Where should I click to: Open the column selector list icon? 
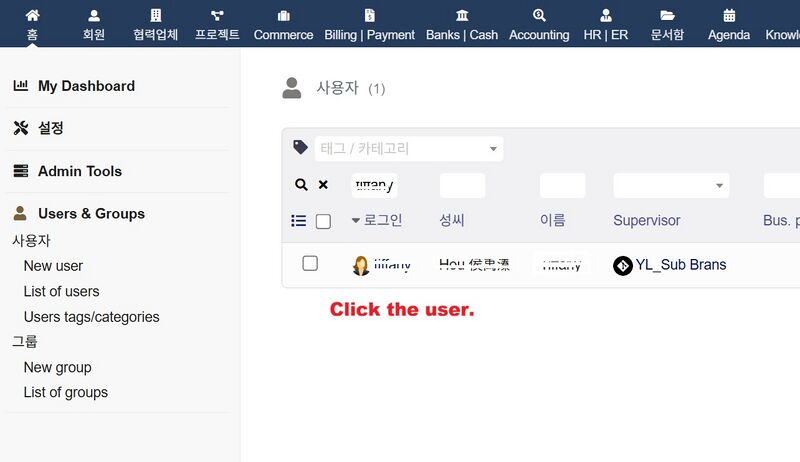(x=298, y=221)
